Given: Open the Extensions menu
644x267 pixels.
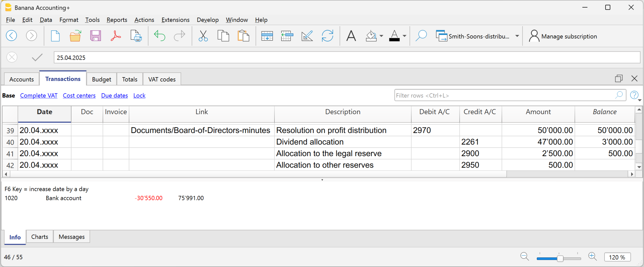Looking at the screenshot, I should click(175, 20).
